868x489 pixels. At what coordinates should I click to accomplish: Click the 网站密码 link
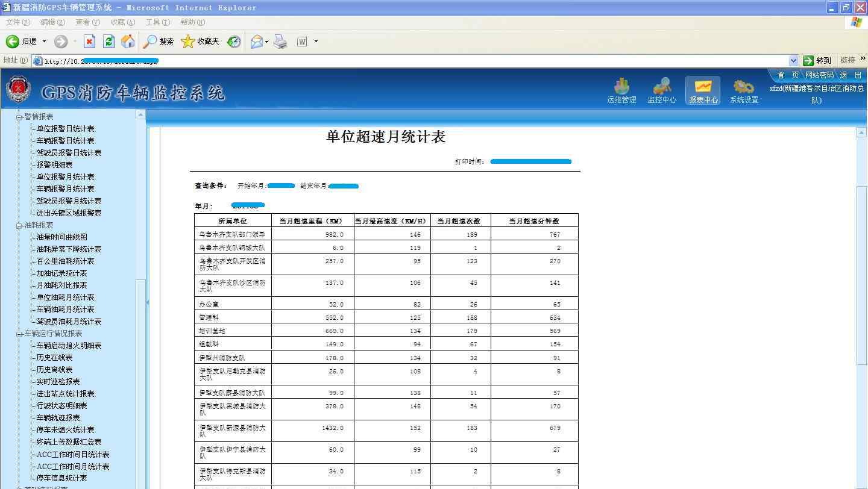tap(819, 75)
